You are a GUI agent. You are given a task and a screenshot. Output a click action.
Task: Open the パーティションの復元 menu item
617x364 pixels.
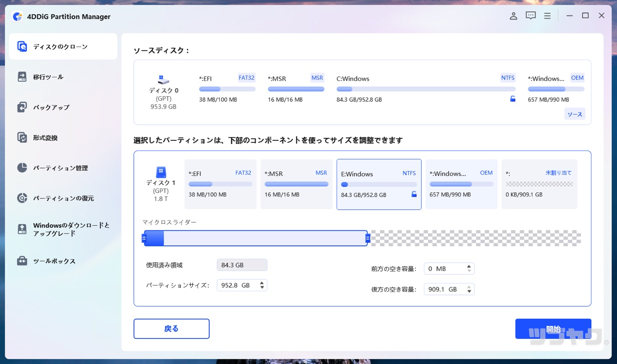tap(63, 198)
